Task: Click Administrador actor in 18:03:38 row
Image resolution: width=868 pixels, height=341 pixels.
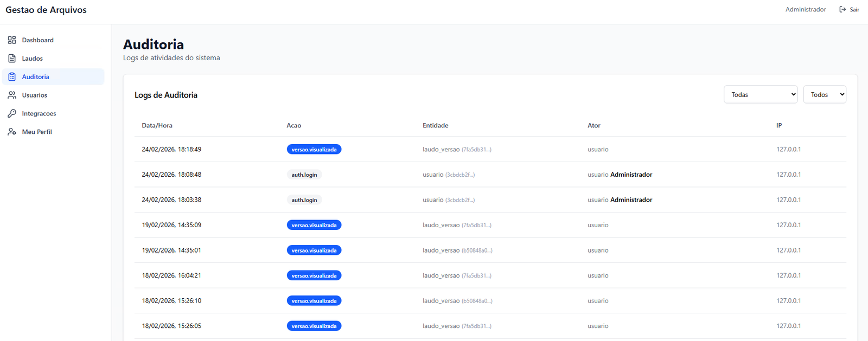Action: coord(631,200)
